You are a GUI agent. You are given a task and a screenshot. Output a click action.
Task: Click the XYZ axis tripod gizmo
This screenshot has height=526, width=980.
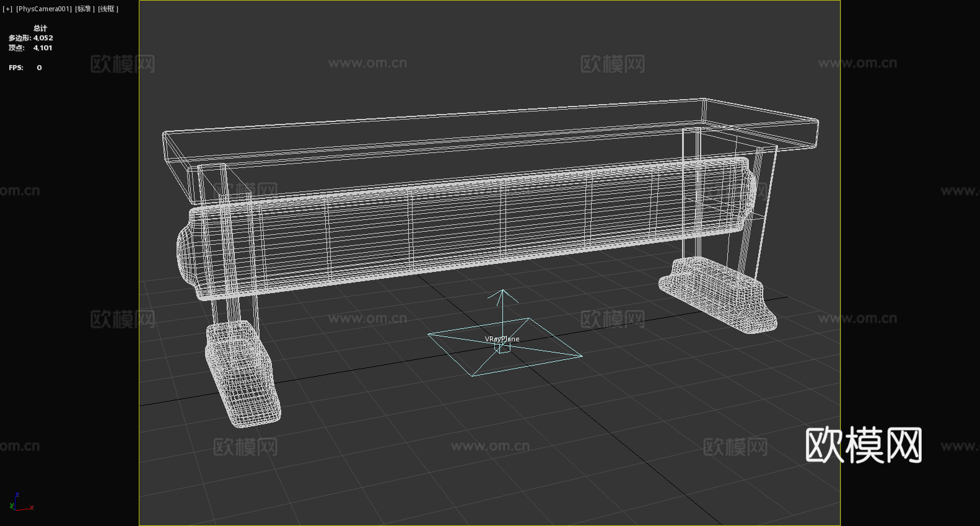click(21, 502)
